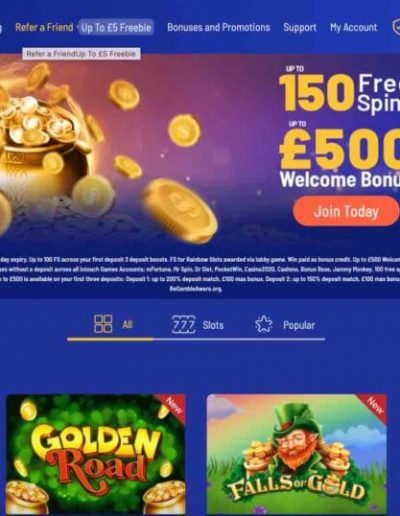Click the New ribbon on Falls of Gold

[x=375, y=405]
